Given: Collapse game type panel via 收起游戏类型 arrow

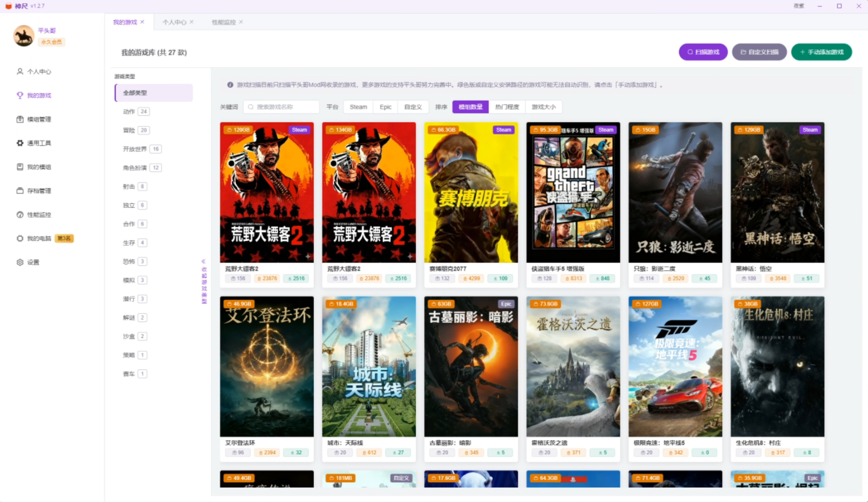Looking at the screenshot, I should pyautogui.click(x=204, y=282).
